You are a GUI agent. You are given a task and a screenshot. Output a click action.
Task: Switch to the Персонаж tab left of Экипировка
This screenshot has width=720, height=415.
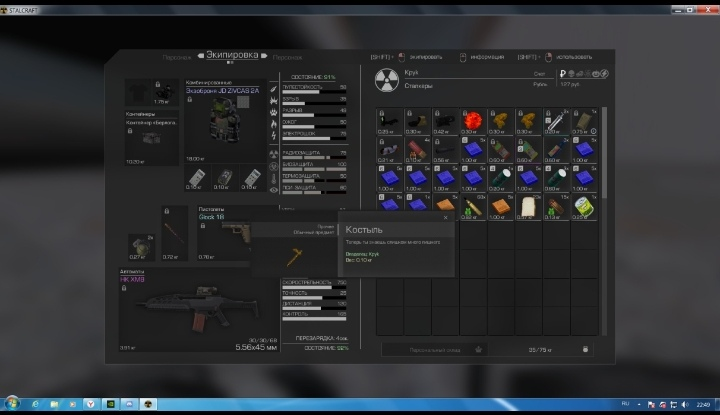(x=177, y=57)
